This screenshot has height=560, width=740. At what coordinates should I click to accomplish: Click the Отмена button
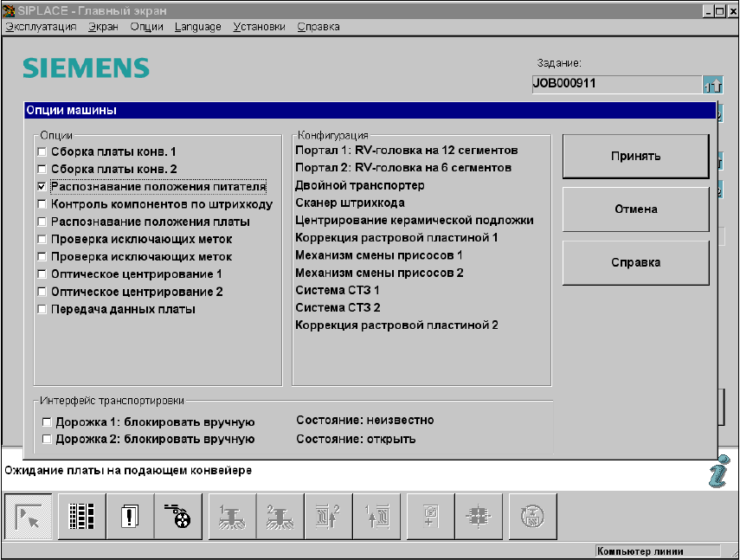pyautogui.click(x=635, y=209)
